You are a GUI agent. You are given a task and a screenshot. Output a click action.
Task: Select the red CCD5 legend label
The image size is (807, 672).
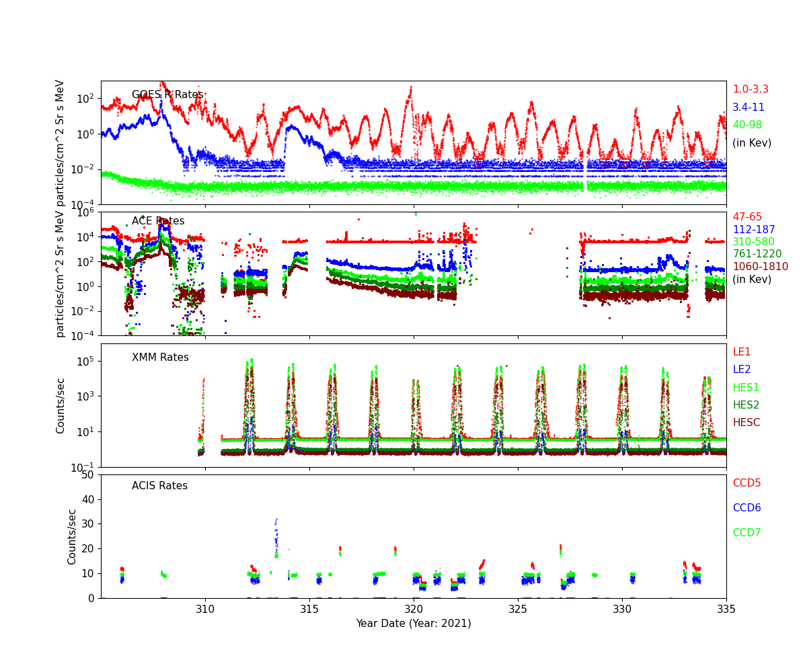746,483
